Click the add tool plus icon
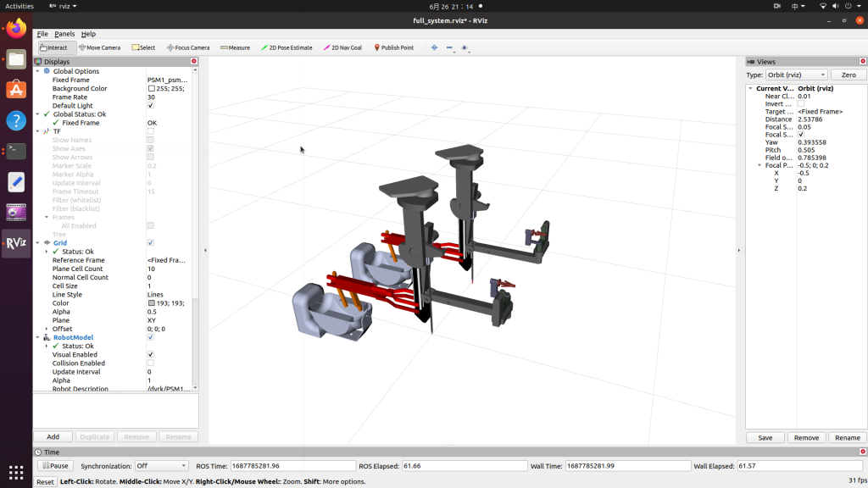 pos(434,47)
